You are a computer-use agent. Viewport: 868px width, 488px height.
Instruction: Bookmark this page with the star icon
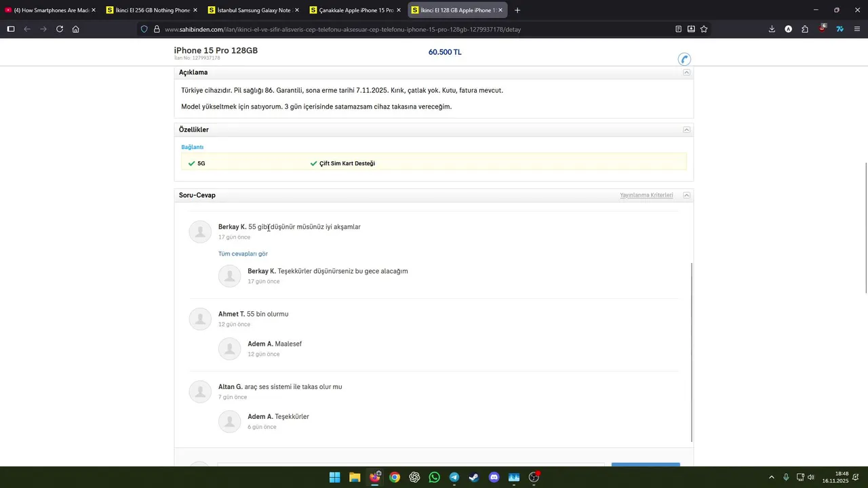click(x=704, y=29)
